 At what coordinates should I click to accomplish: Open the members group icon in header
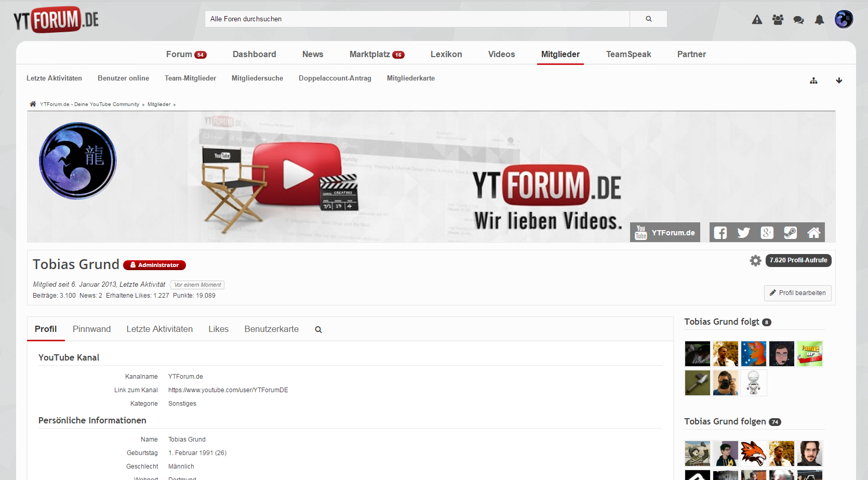pyautogui.click(x=778, y=20)
